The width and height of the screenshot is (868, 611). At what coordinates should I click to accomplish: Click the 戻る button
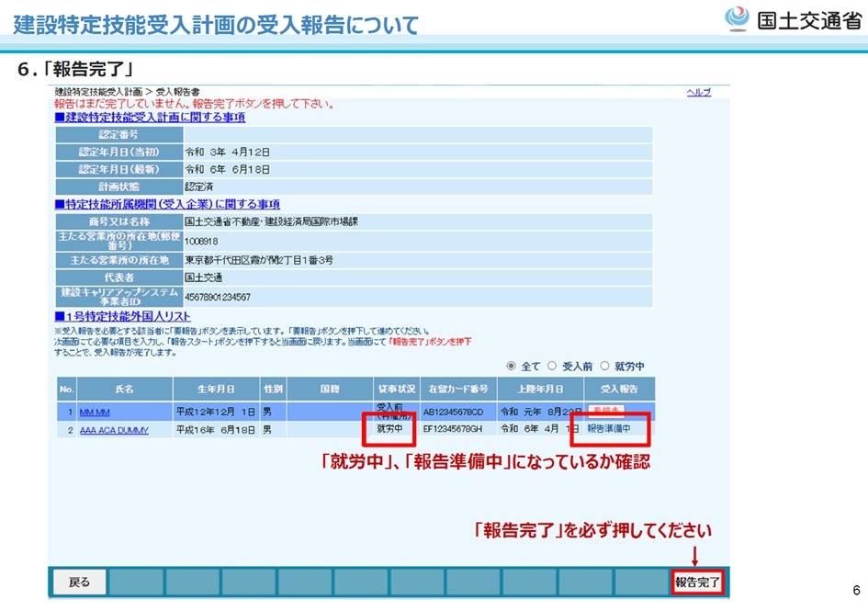79,582
